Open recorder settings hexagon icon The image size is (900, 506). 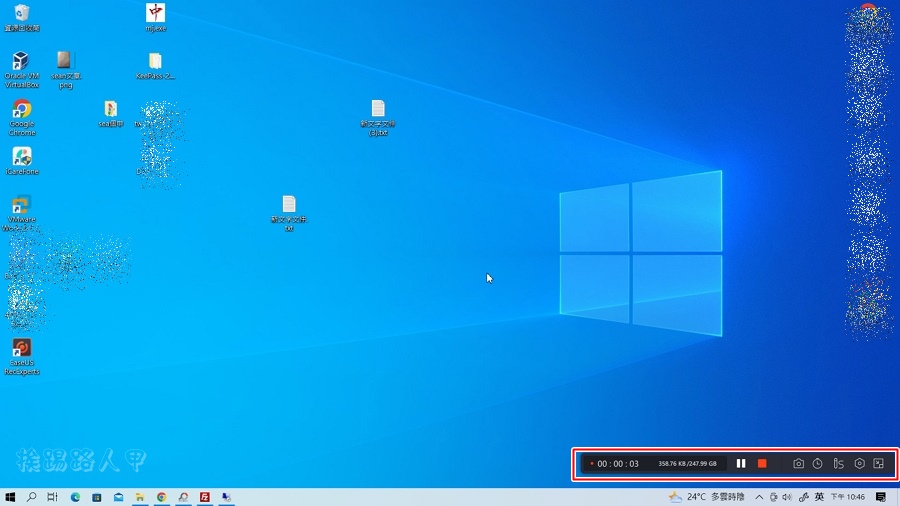(859, 463)
